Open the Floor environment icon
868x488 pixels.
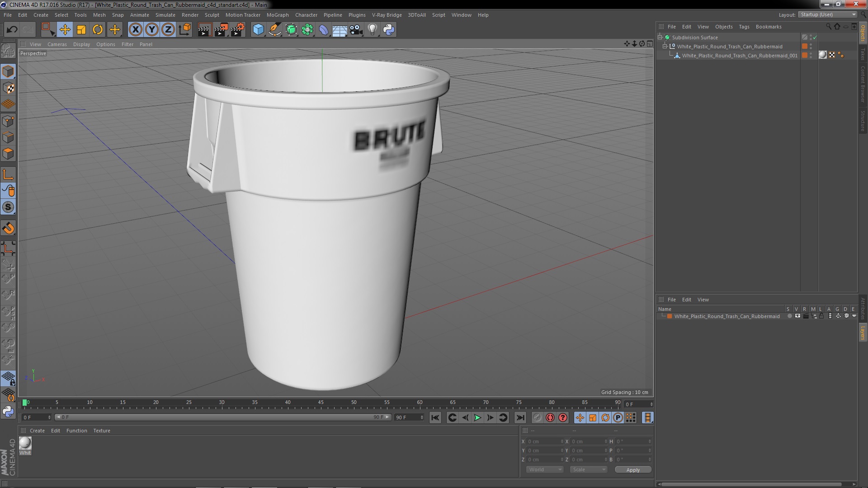(x=340, y=30)
